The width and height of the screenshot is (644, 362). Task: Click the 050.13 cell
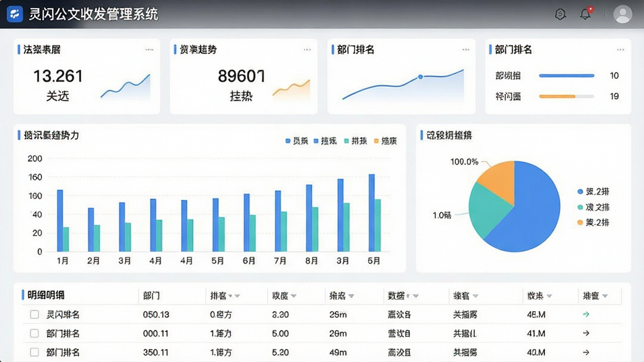[156, 315]
